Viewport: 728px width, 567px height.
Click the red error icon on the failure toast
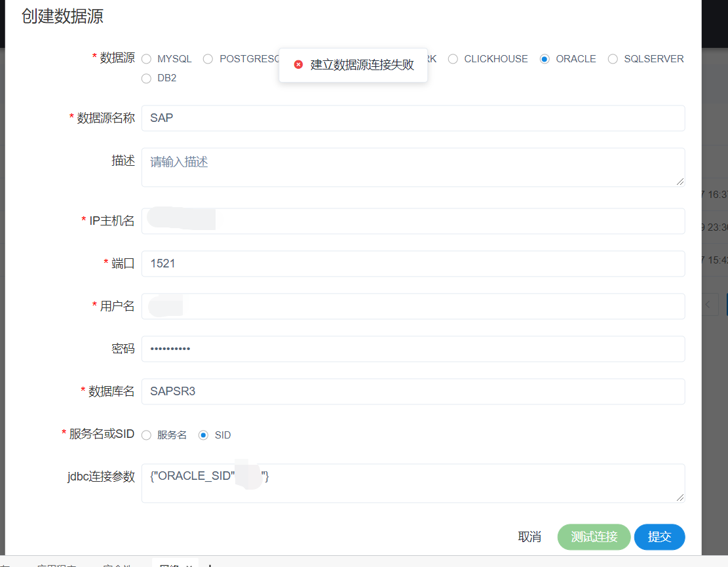(x=298, y=64)
